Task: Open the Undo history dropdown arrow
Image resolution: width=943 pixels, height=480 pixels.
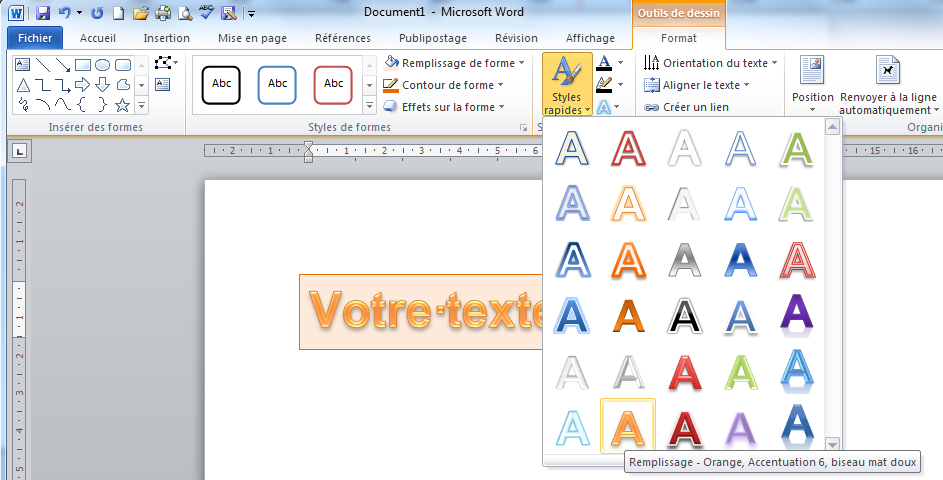Action: point(79,13)
